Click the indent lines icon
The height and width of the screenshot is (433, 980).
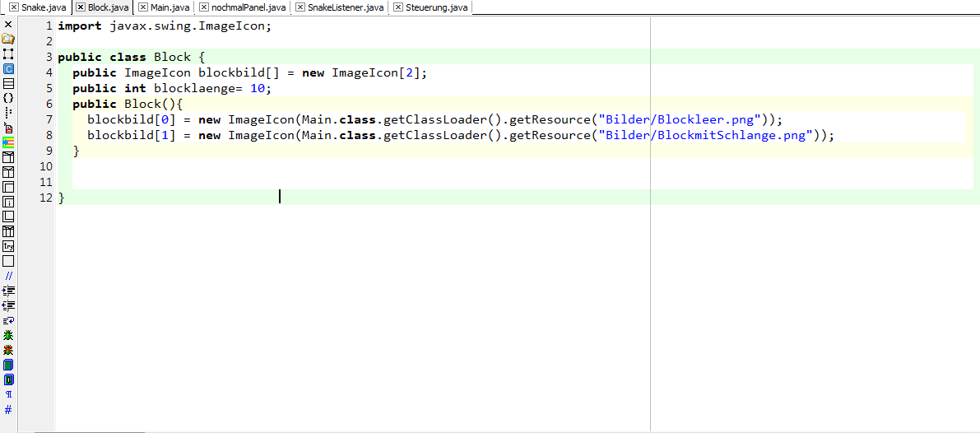tap(8, 291)
